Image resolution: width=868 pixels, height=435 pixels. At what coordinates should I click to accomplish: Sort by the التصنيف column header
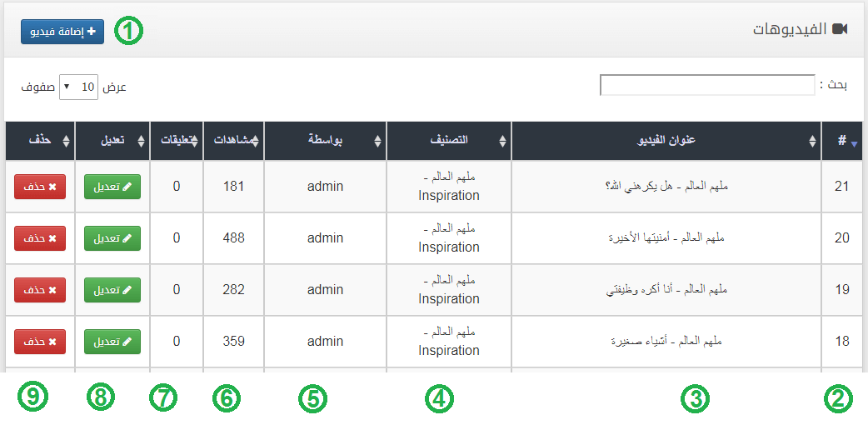[449, 141]
